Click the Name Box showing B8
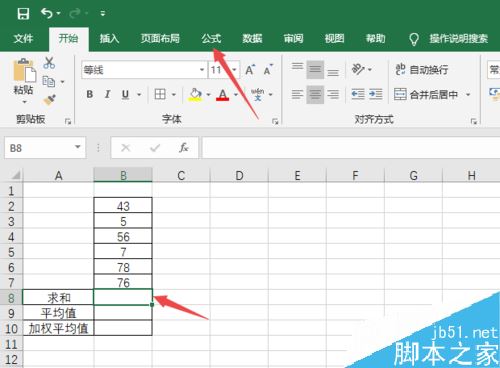 [x=38, y=148]
